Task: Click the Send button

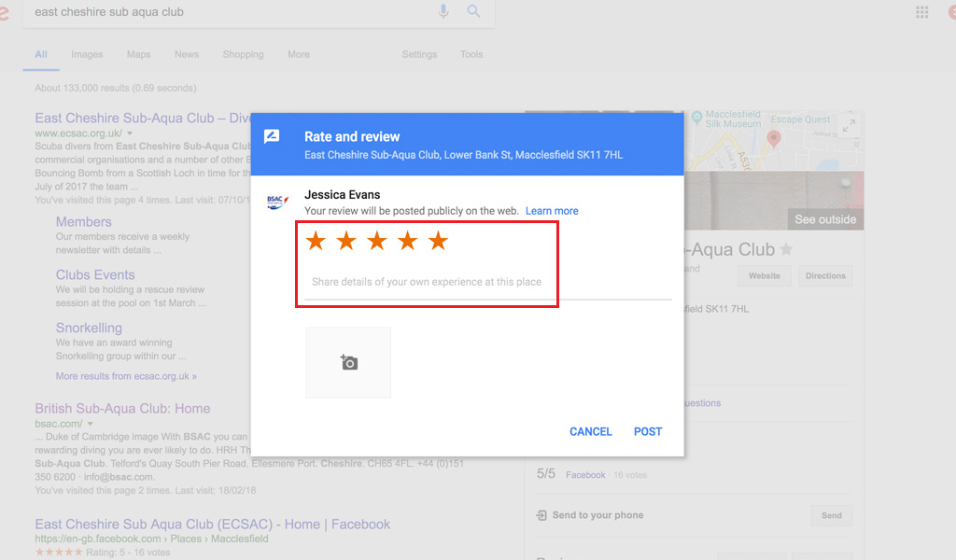Action: tap(832, 515)
